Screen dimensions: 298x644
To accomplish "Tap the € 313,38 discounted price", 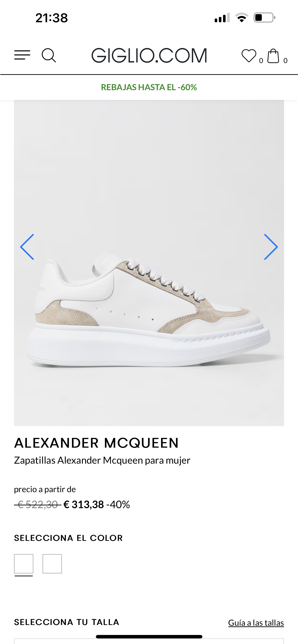I will [84, 504].
